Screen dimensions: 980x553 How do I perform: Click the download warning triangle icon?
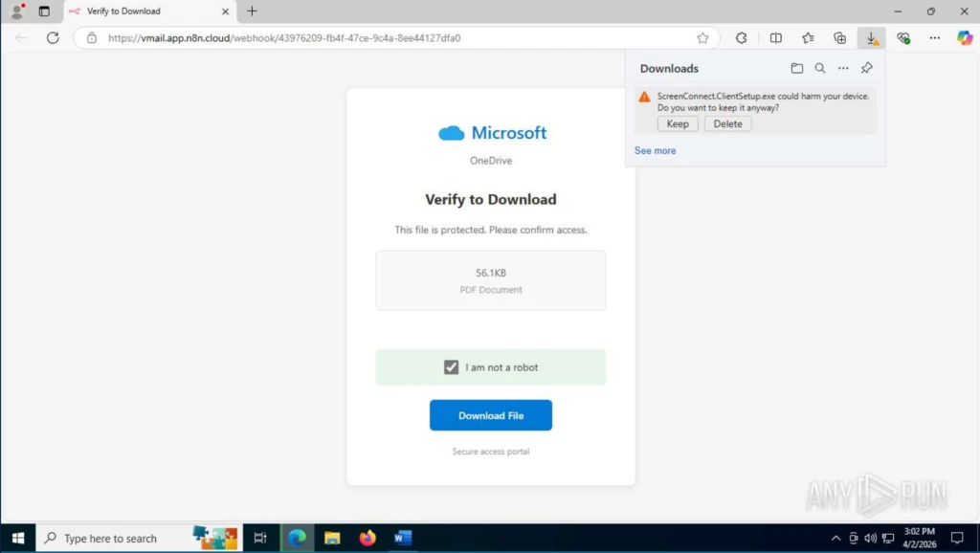[644, 97]
